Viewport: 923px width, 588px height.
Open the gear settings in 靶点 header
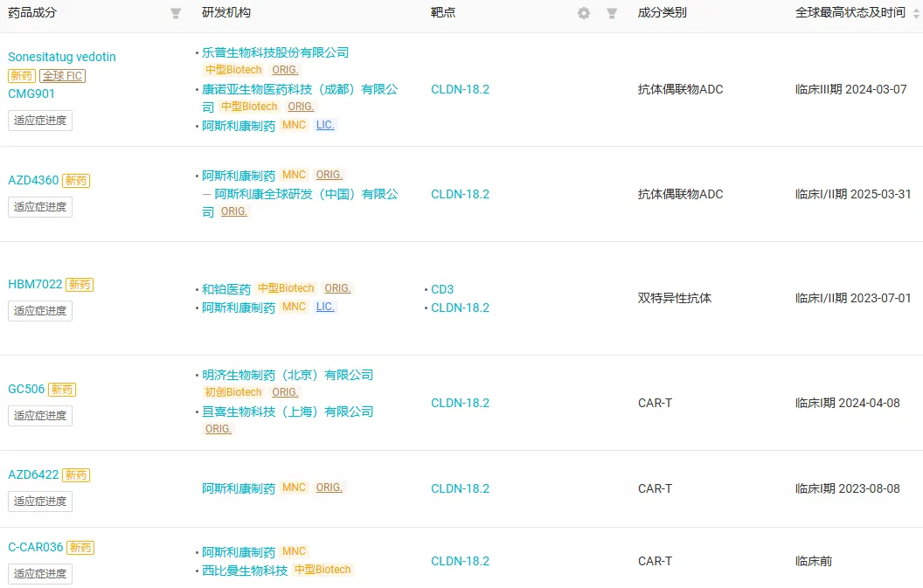[584, 13]
